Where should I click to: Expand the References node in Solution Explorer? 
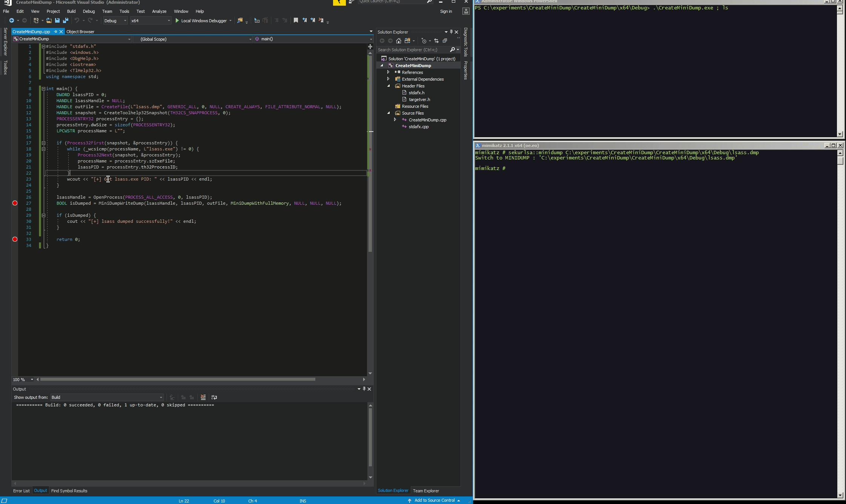coord(388,72)
